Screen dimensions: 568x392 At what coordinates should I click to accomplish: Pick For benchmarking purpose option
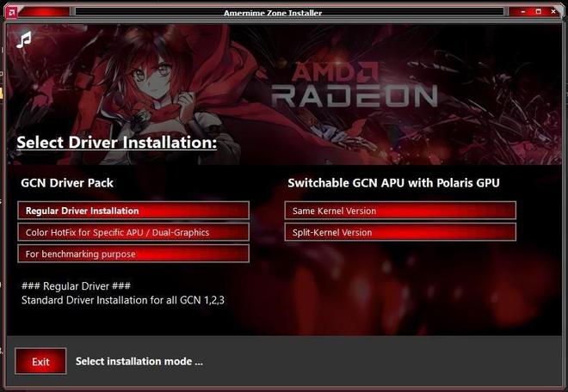pos(133,254)
